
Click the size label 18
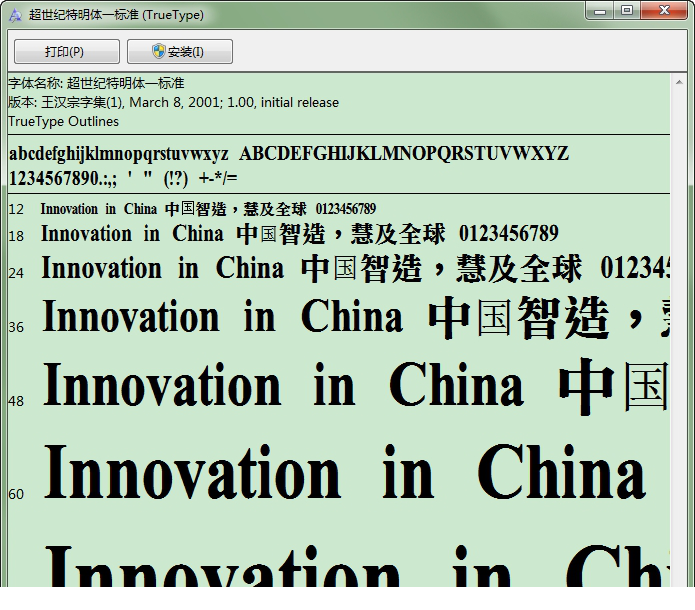pos(16,236)
